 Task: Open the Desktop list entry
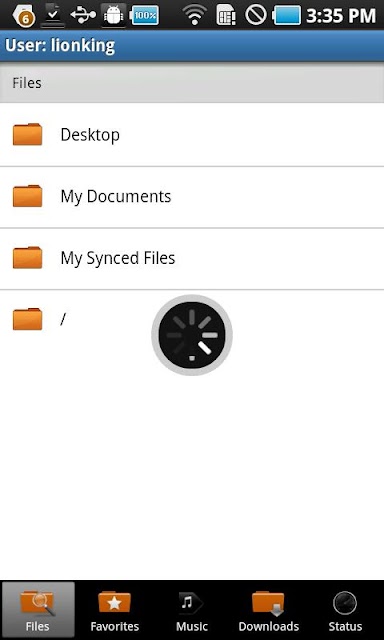tap(192, 135)
